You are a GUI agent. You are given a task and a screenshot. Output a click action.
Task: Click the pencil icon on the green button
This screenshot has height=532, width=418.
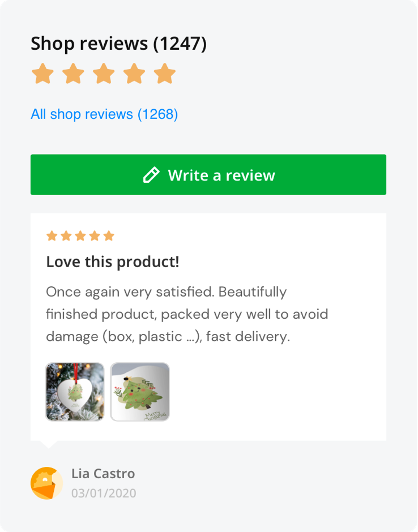pyautogui.click(x=151, y=175)
